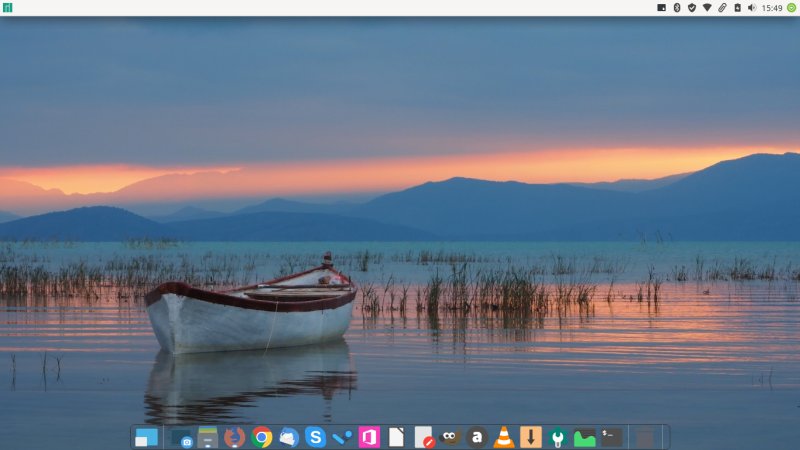Image resolution: width=800 pixels, height=450 pixels.
Task: Open the pink Office app icon
Action: click(369, 437)
